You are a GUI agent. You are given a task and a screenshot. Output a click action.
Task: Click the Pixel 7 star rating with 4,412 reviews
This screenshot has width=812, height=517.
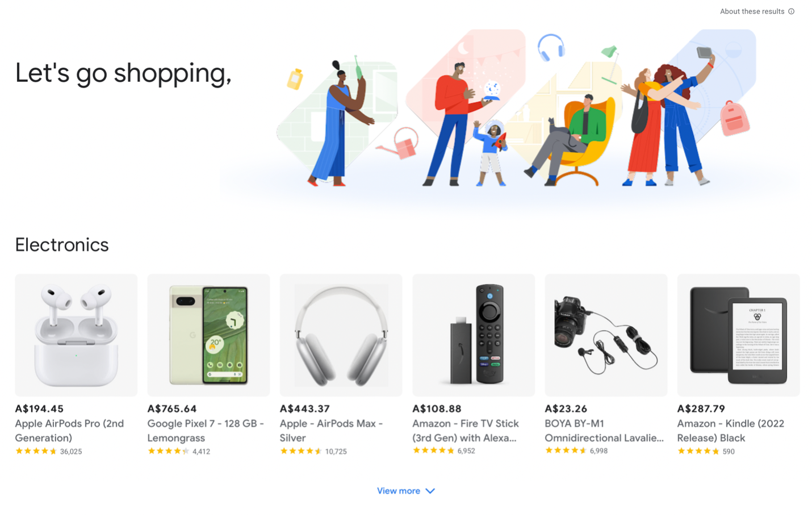[178, 452]
